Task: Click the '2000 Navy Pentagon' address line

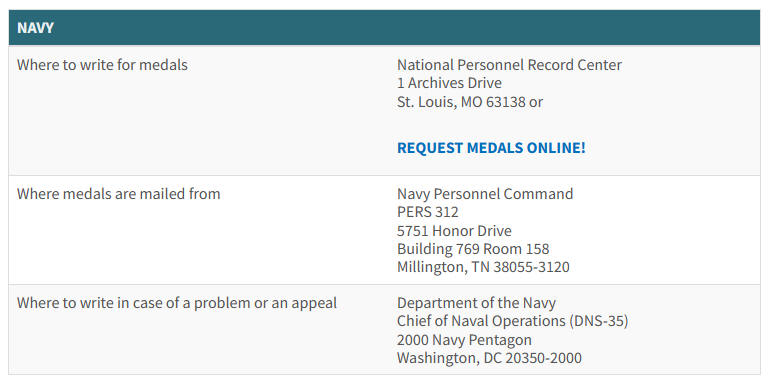Action: (464, 340)
